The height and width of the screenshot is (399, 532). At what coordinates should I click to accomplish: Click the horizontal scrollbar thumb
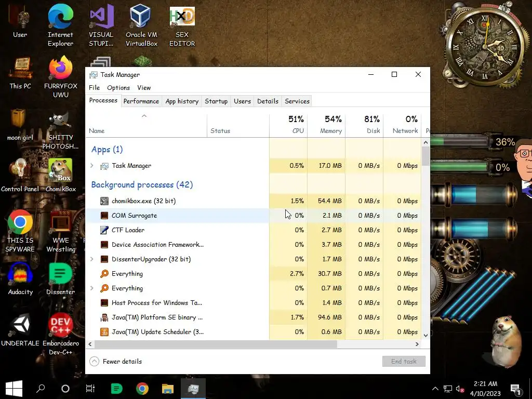[216, 344]
